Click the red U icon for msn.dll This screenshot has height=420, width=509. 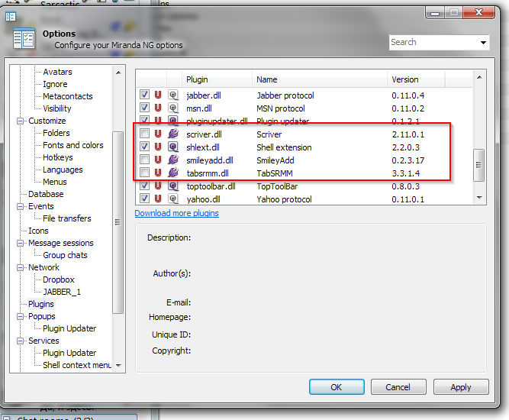pyautogui.click(x=158, y=108)
